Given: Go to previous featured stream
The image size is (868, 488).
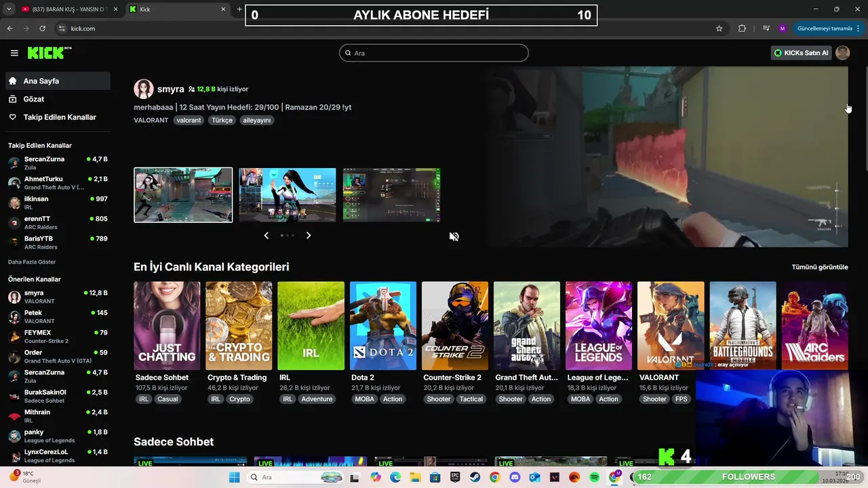Looking at the screenshot, I should 266,235.
